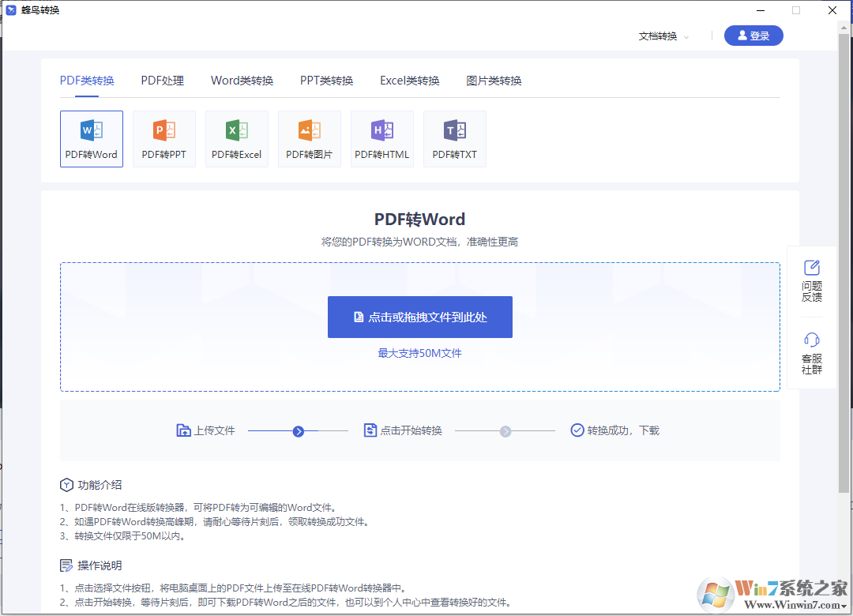Switch to the Word类转换 tab
853x616 pixels.
pyautogui.click(x=242, y=80)
